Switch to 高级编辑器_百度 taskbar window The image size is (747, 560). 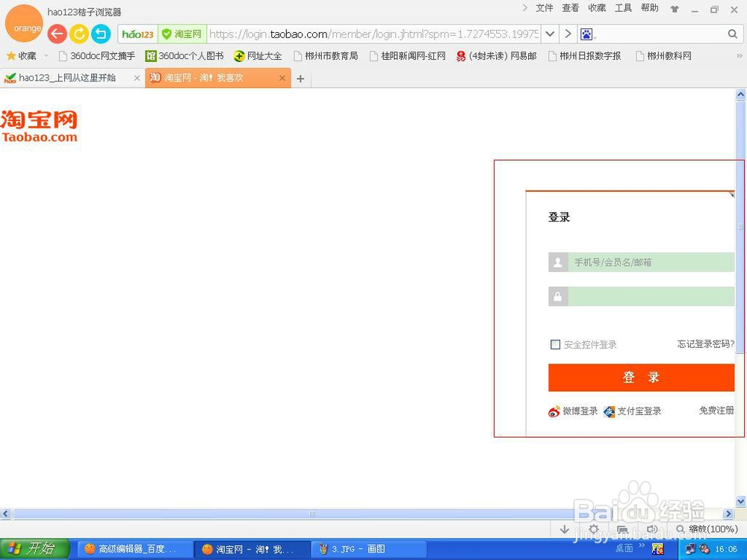coord(135,549)
